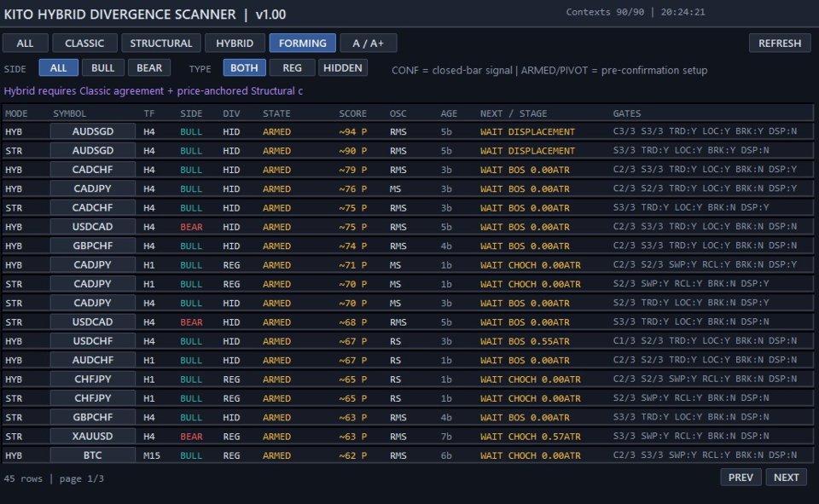Go to previous page with PREV

tap(741, 478)
